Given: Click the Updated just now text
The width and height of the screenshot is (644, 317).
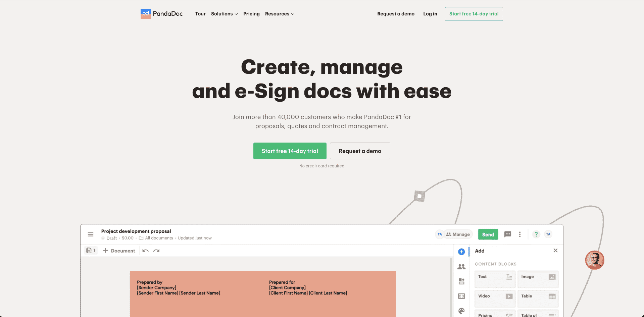Looking at the screenshot, I should (195, 238).
